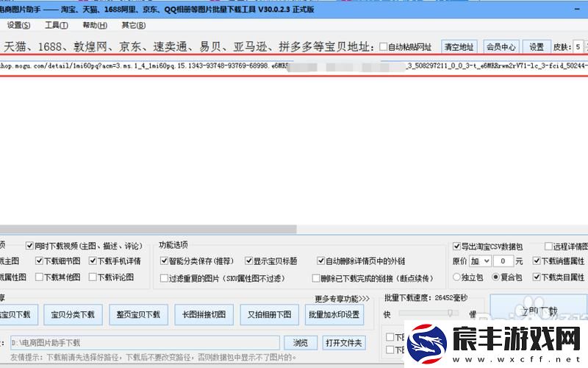Click the 浏览 button
Screen dimensions: 588x368
pyautogui.click(x=301, y=343)
